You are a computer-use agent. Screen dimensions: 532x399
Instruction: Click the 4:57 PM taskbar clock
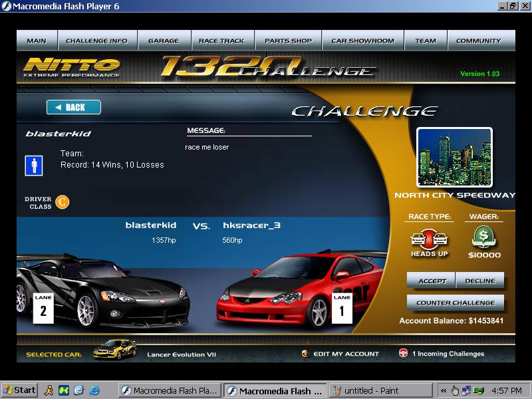coord(507,390)
